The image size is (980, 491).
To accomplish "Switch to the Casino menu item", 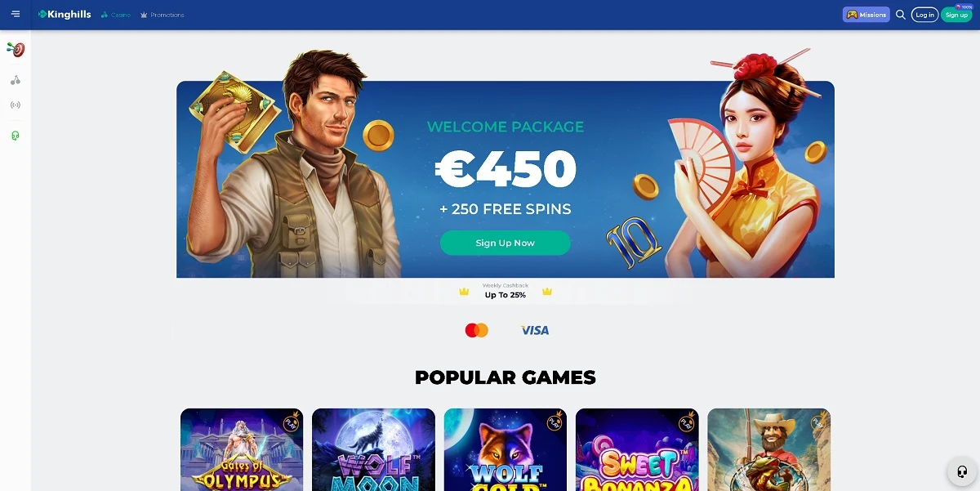I will 115,15.
